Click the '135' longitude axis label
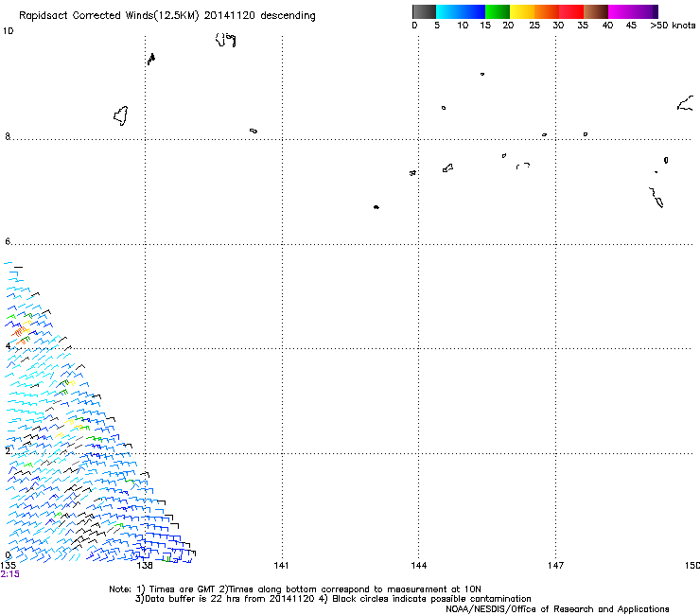This screenshot has height=615, width=700. click(8, 566)
